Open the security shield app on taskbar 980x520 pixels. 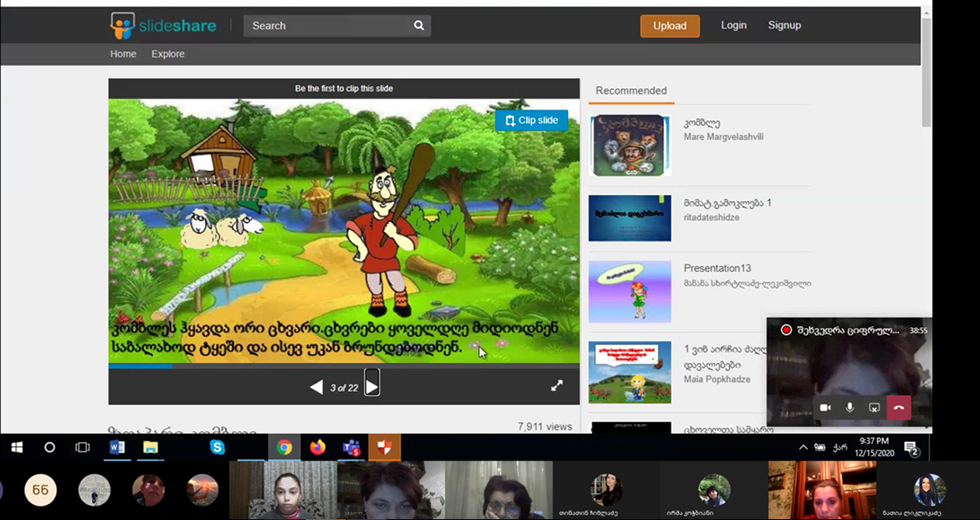pos(384,447)
